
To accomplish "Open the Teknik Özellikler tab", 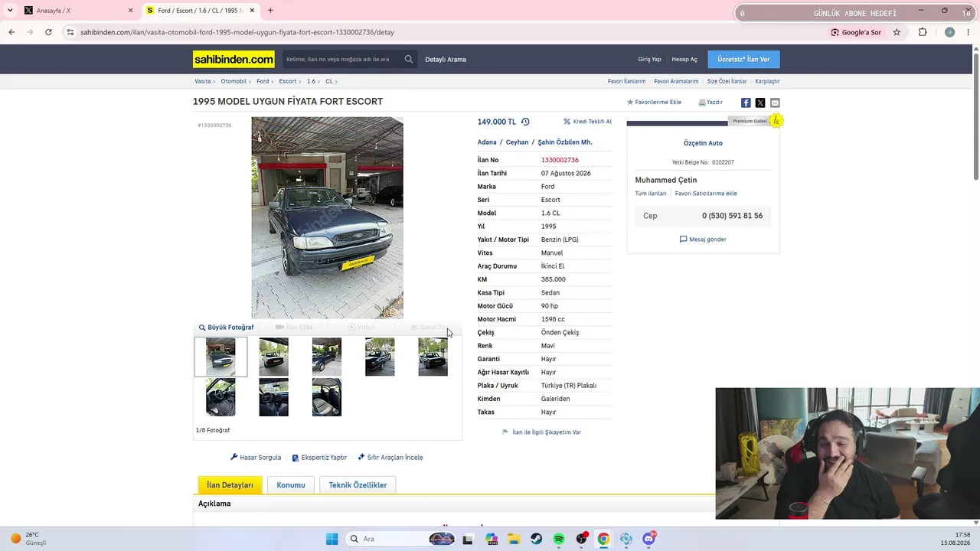I will (358, 485).
